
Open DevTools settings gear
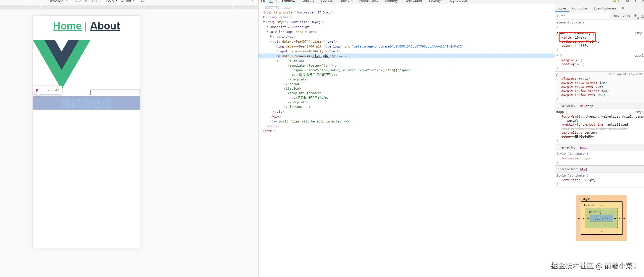click(627, 1)
